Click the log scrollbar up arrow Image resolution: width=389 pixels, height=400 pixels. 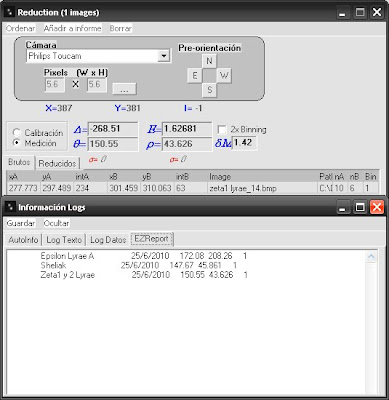point(371,256)
